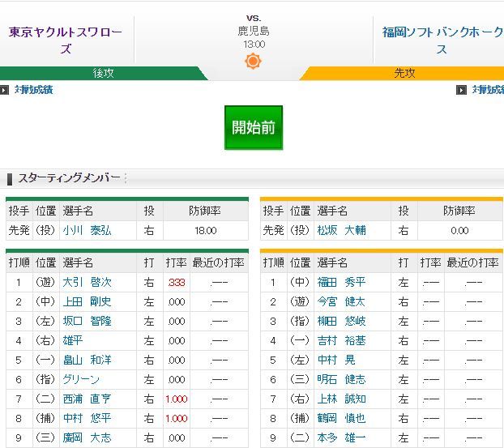Screen dimensions: 504x448
Task: Open player 本多 雄一 profile
Action: point(341,437)
